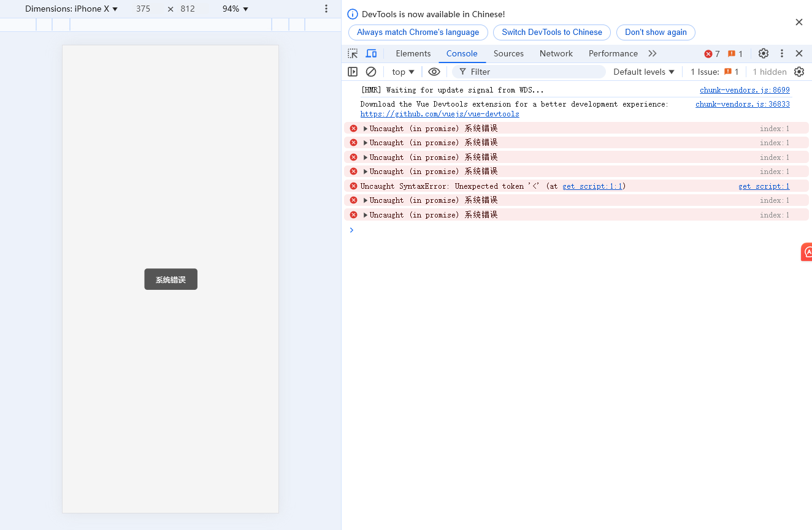Edit the viewport width value 375
This screenshot has height=530, width=812.
(144, 9)
